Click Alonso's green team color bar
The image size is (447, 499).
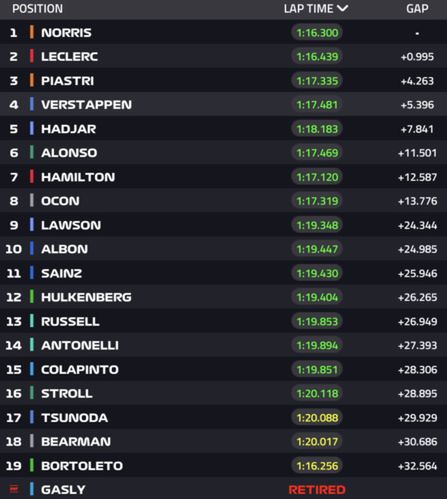32,153
